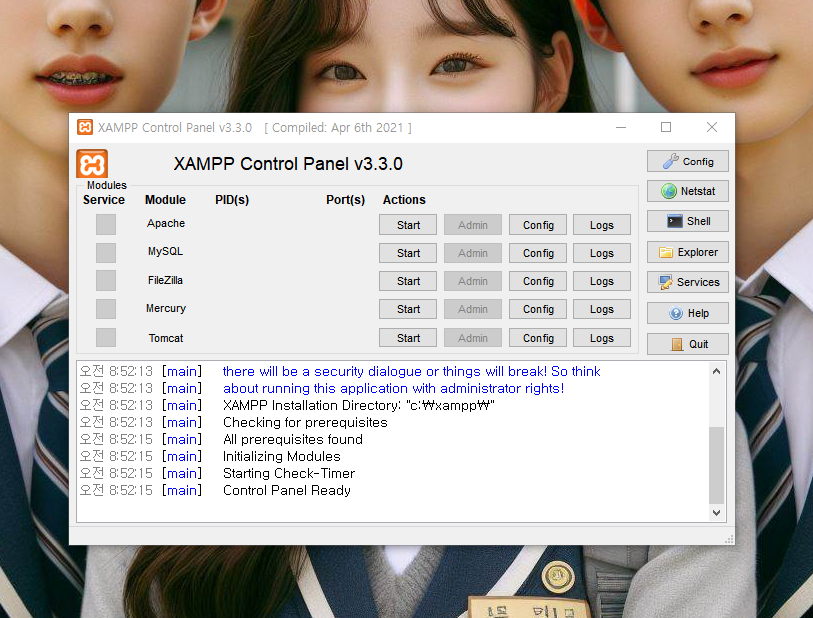Click the 'Initializing Modules' log entry

(x=282, y=456)
